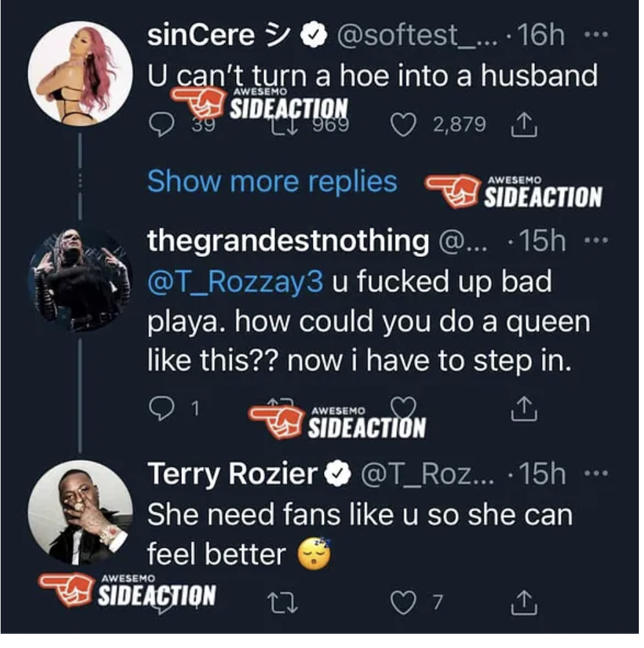Like Terry Rozier's reply with 7 likes
Screen dimensions: 644x648
pyautogui.click(x=403, y=604)
